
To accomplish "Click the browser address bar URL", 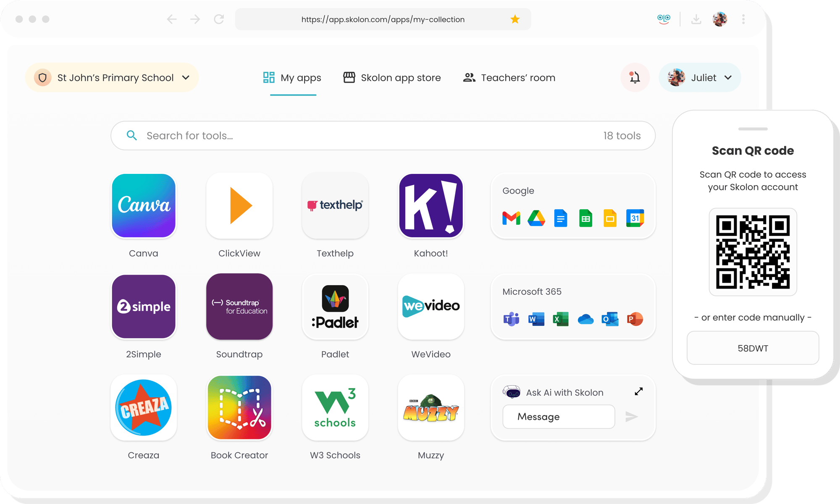I will [383, 19].
